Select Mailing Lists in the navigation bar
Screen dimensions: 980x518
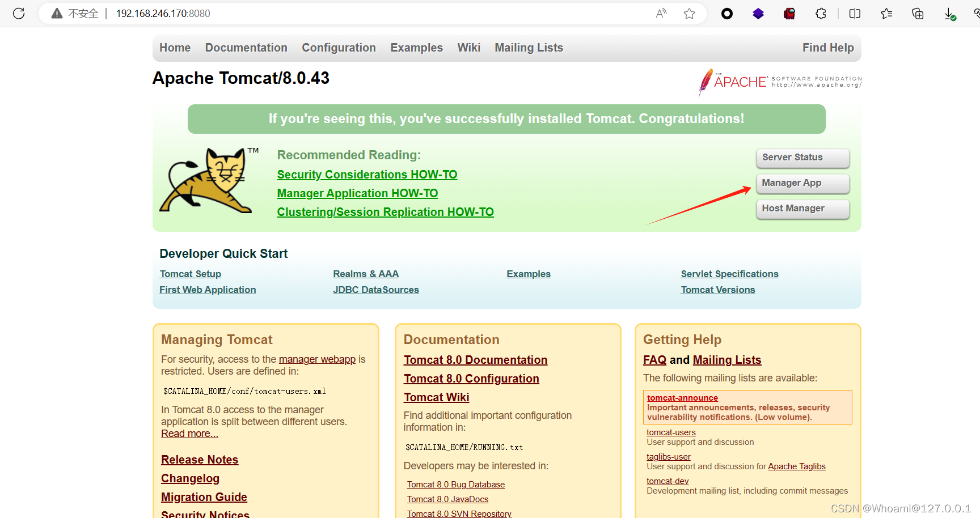pos(529,48)
